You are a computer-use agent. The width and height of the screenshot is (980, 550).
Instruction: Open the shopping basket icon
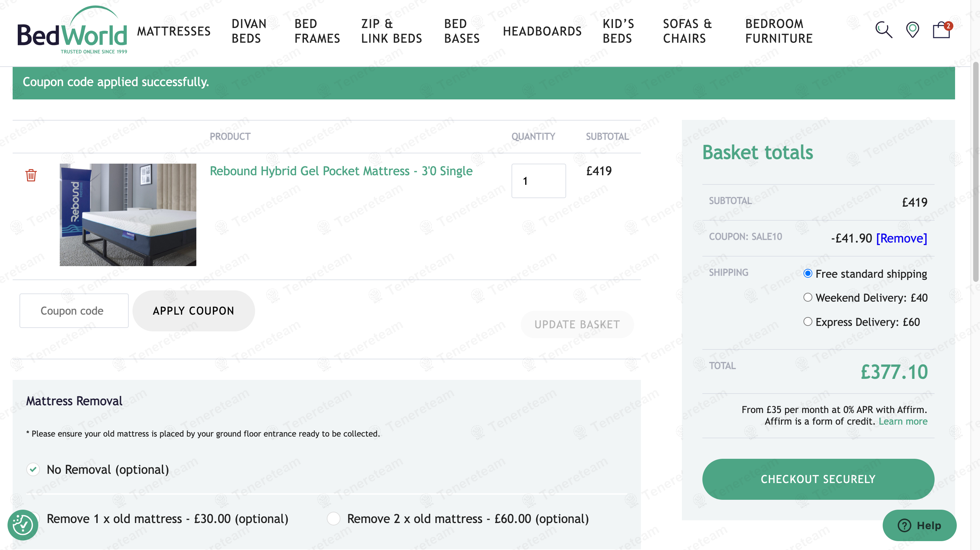point(941,30)
